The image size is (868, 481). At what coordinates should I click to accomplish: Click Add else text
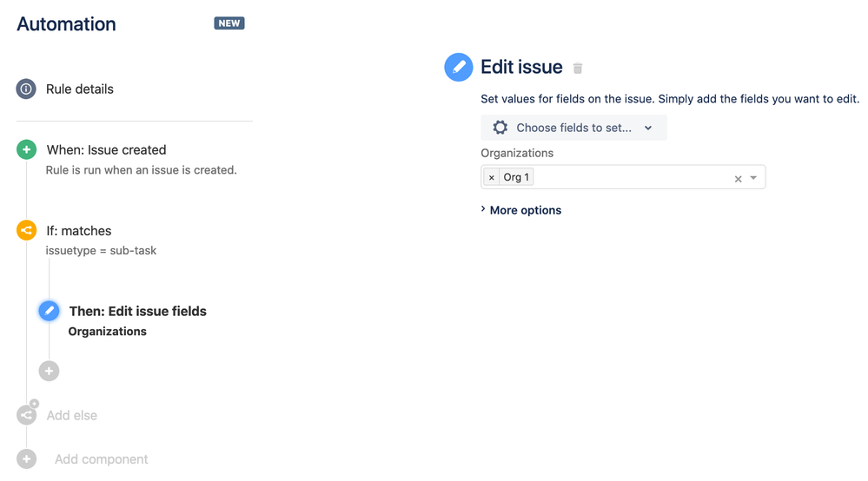click(72, 415)
